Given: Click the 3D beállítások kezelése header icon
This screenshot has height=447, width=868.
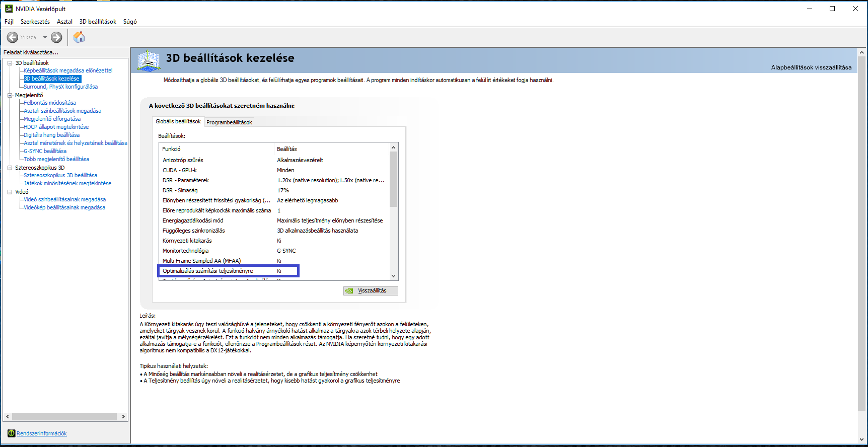Looking at the screenshot, I should (x=149, y=61).
